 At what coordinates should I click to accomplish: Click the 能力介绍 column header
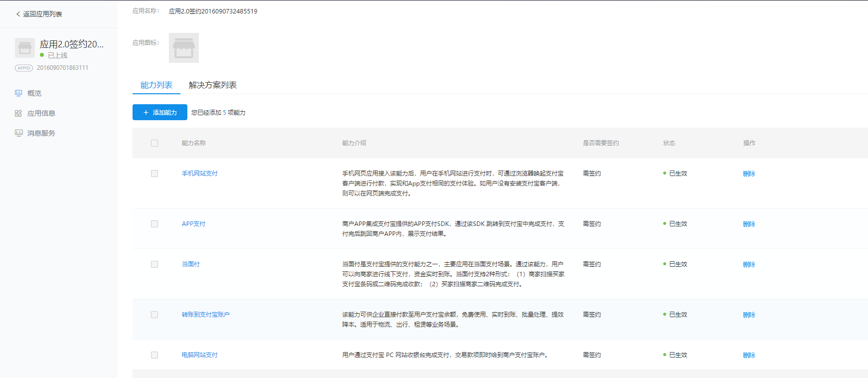[354, 143]
